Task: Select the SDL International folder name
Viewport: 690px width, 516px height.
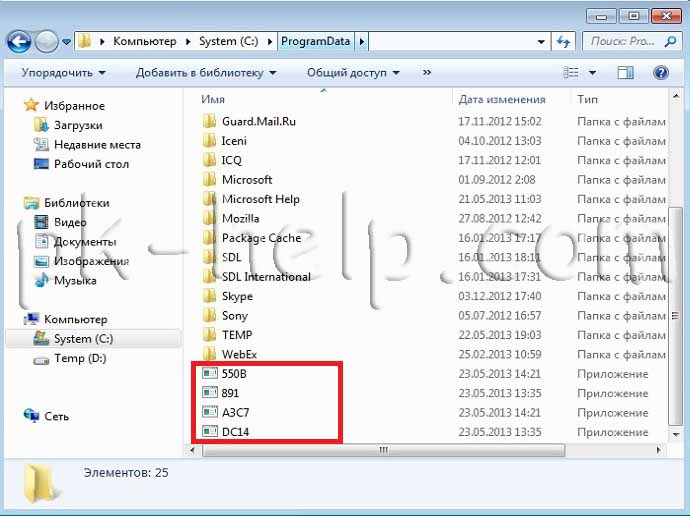Action: coord(266,277)
